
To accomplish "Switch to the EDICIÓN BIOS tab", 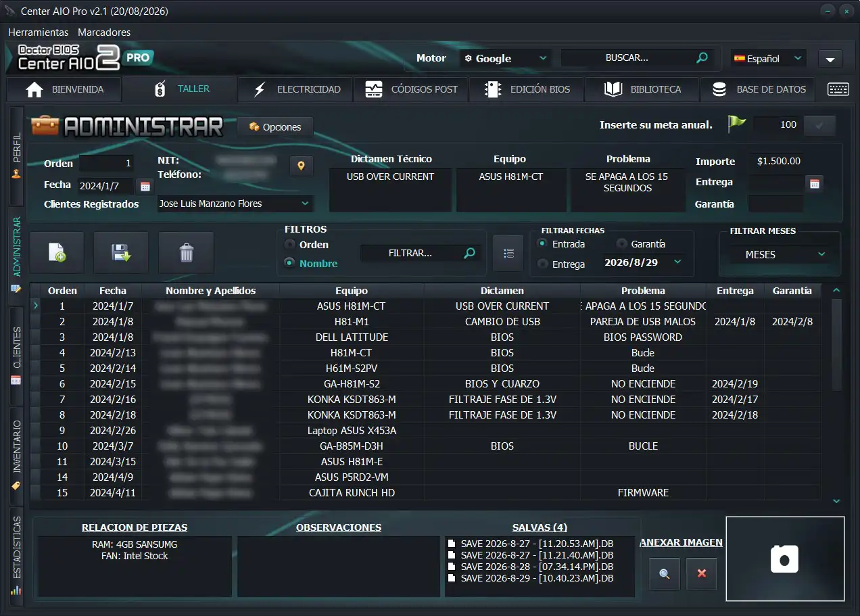I will pos(527,89).
